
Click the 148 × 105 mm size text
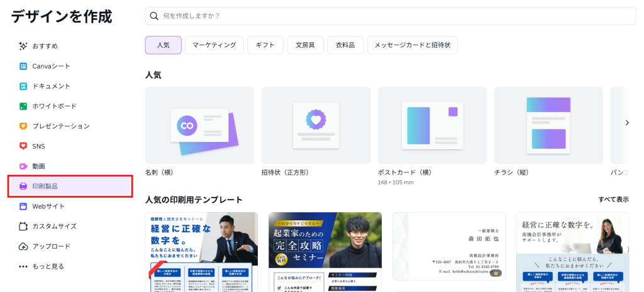[x=396, y=182]
